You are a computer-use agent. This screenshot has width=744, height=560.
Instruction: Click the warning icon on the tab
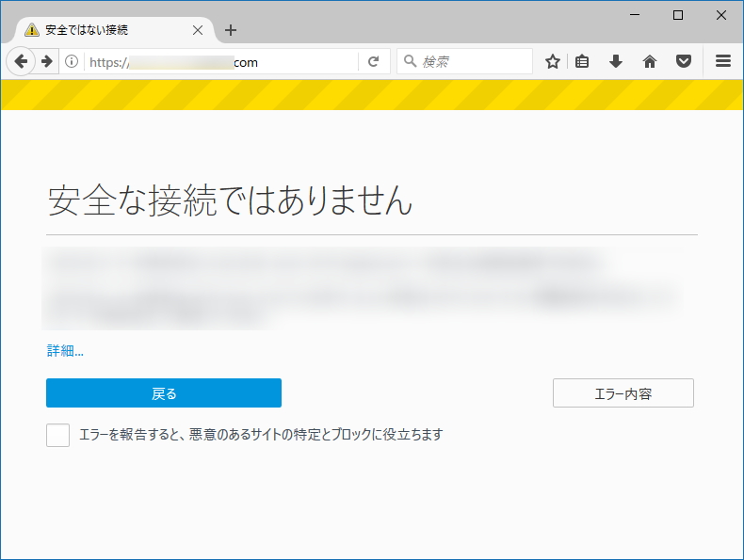32,30
